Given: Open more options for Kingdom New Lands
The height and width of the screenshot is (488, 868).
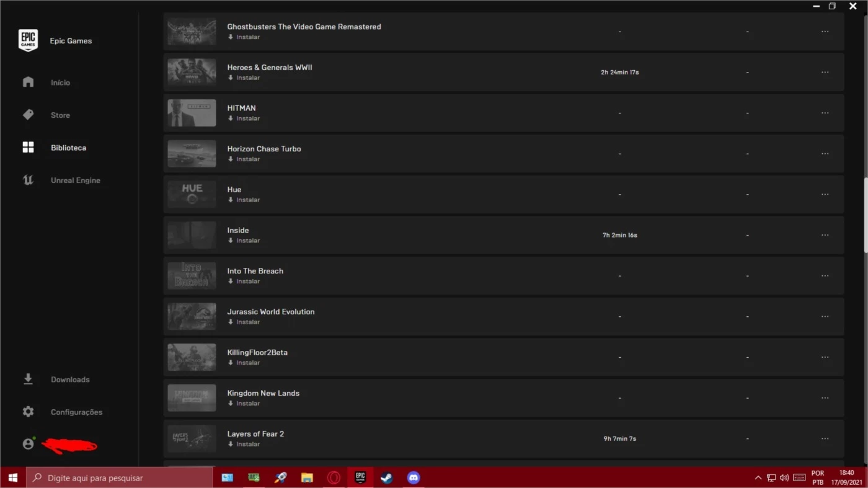Looking at the screenshot, I should tap(825, 398).
